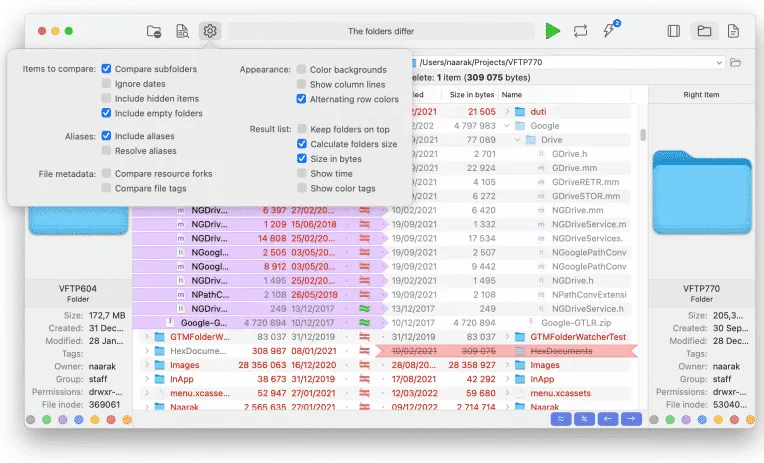Screen dimensions: 764x463
Task: Open the right folder path dropdown
Action: pos(719,62)
